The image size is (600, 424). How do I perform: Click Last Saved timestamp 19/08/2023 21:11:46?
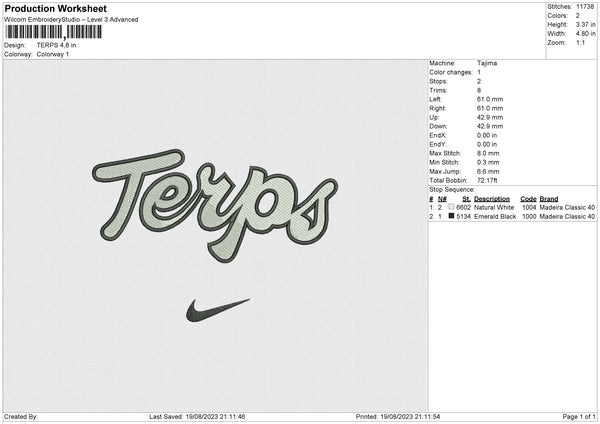pyautogui.click(x=215, y=416)
